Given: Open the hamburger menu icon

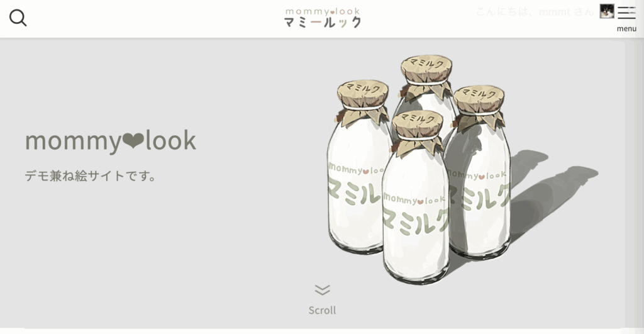Looking at the screenshot, I should (x=626, y=13).
